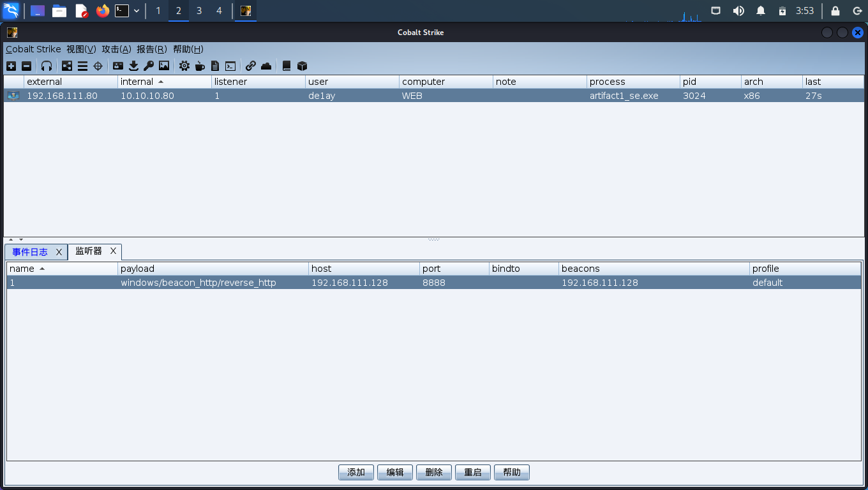Screen dimensions: 868x490
Task: Select session cell 192.168.111.80
Action: pos(71,96)
